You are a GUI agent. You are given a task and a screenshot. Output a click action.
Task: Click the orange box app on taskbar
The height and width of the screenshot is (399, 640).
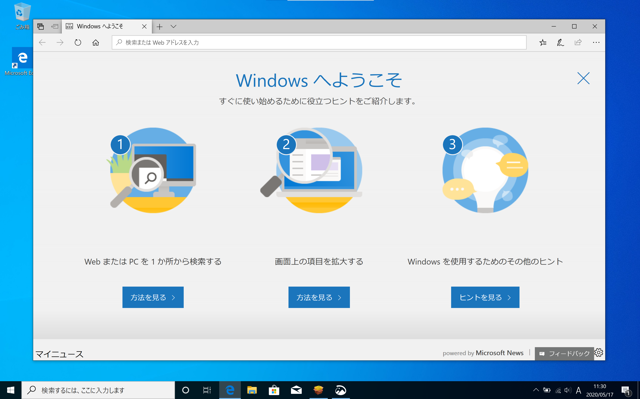[318, 390]
